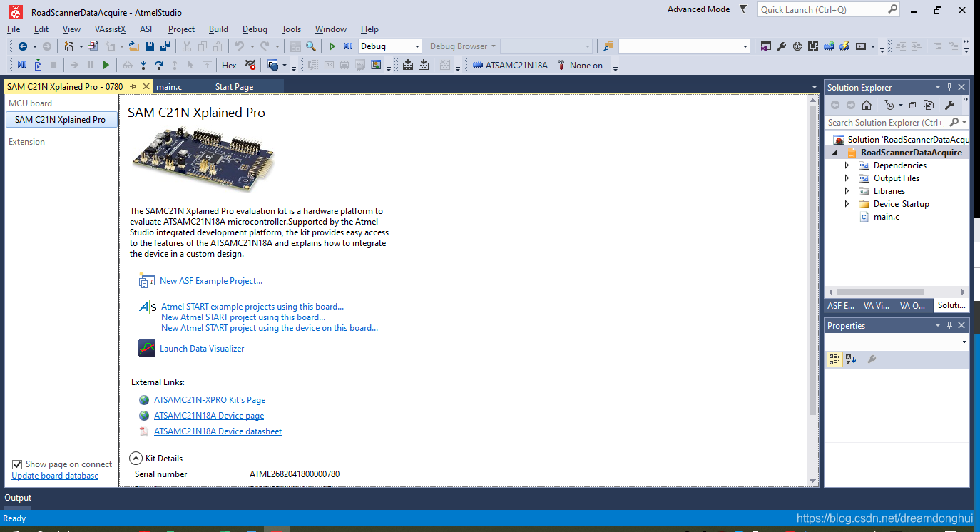Open the ASF menu
The height and width of the screenshot is (532, 980).
click(147, 29)
